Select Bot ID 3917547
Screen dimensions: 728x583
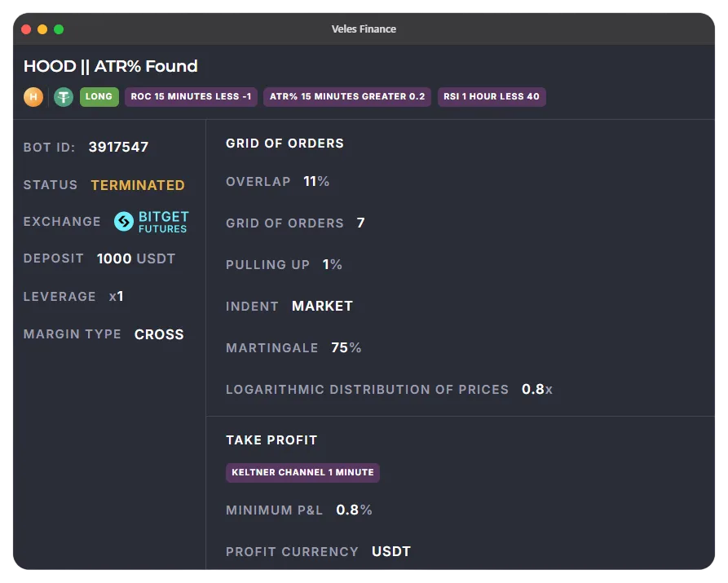point(118,147)
